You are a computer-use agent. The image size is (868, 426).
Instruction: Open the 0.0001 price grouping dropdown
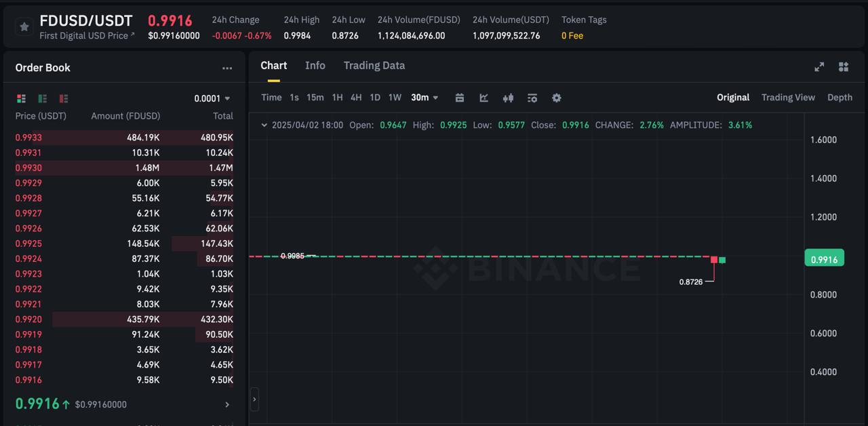coord(212,98)
